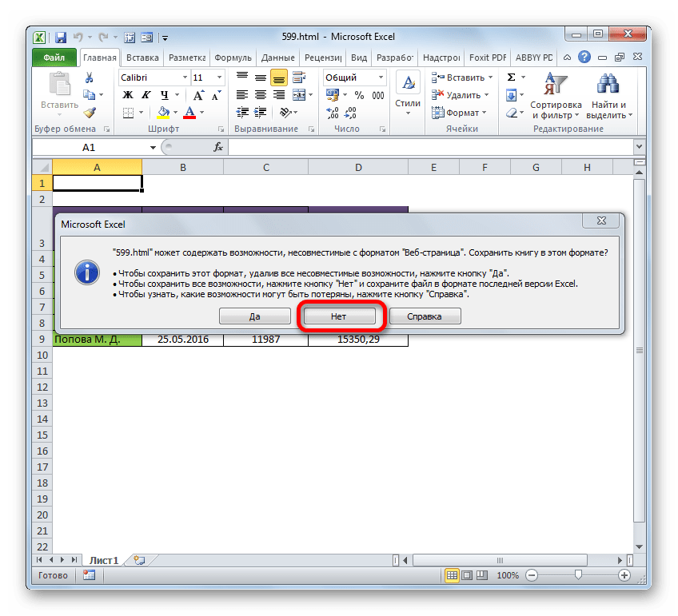The width and height of the screenshot is (678, 616).
Task: Click the accounting currency format icon
Action: 333,95
